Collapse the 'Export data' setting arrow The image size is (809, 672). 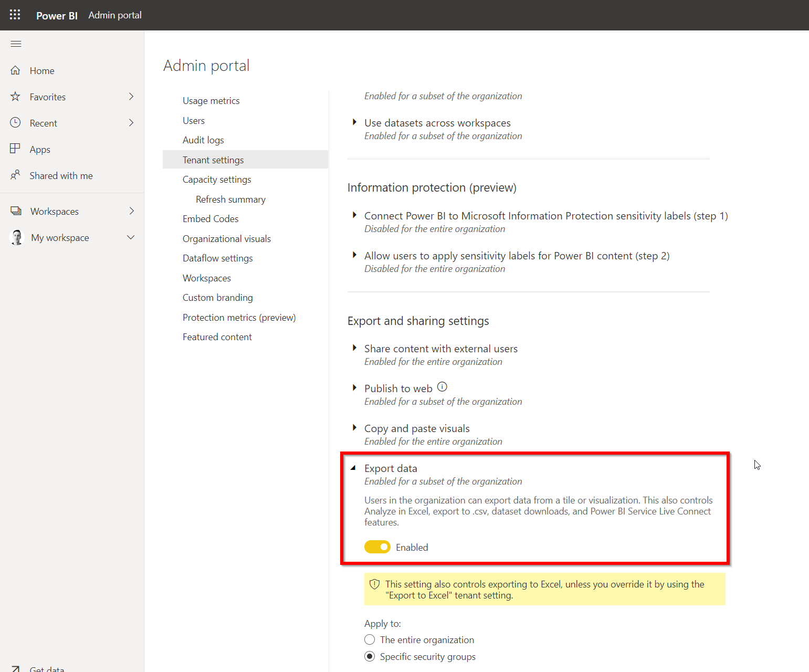pos(353,468)
